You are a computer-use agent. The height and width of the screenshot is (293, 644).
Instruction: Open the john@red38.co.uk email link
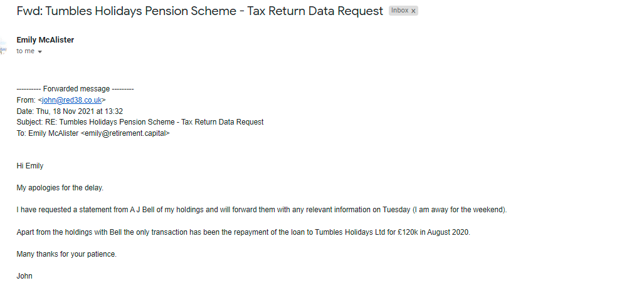pyautogui.click(x=72, y=100)
